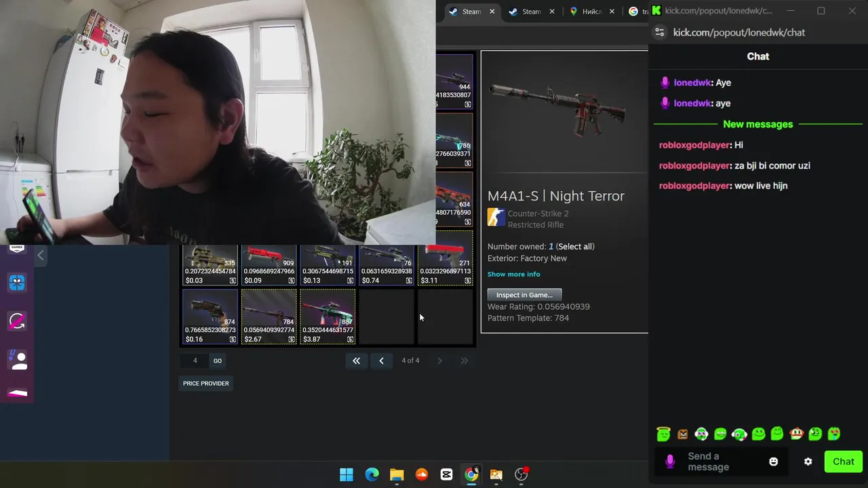This screenshot has width=868, height=488.
Task: Go to previous inventory page
Action: coord(381,361)
